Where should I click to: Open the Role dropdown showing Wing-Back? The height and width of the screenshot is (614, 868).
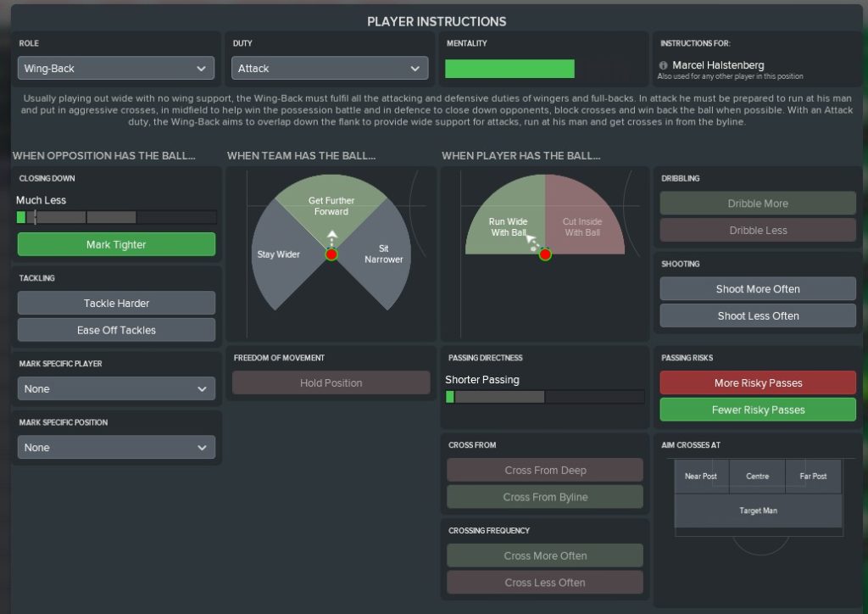point(116,68)
